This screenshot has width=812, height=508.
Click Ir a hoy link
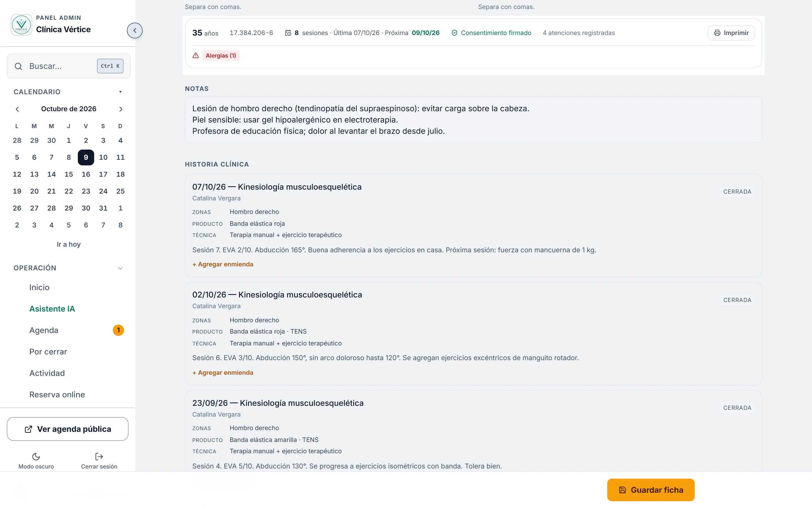coord(69,244)
